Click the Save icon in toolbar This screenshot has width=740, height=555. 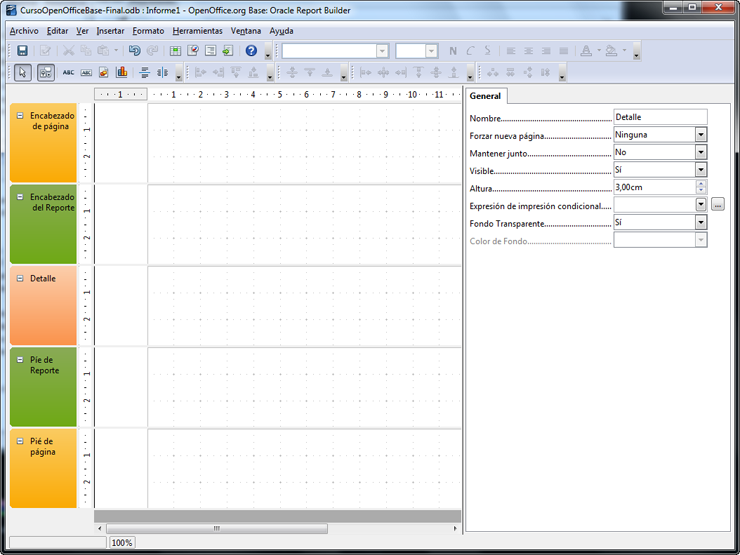[22, 50]
